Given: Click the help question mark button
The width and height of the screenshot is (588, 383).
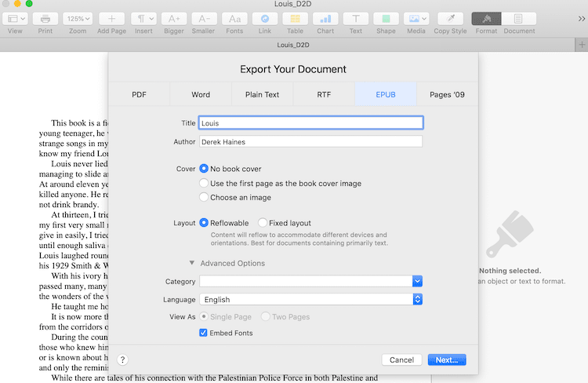Looking at the screenshot, I should tap(122, 359).
